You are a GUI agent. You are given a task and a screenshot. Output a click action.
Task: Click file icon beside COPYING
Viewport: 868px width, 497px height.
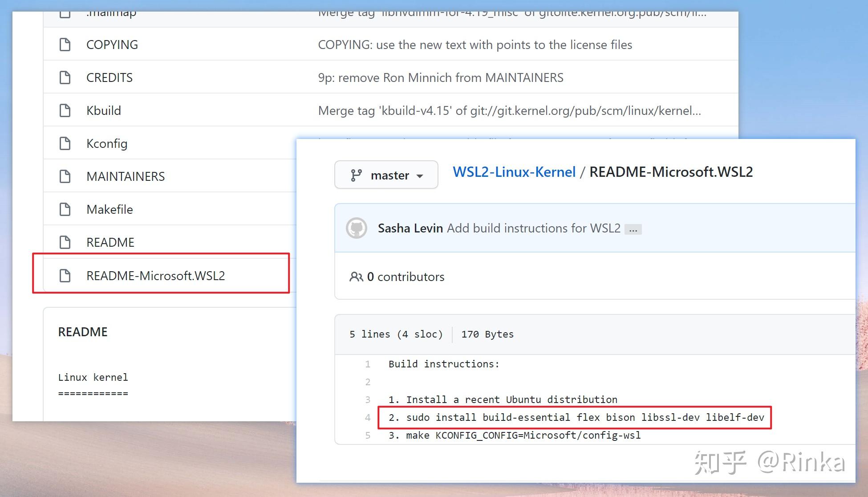point(65,45)
